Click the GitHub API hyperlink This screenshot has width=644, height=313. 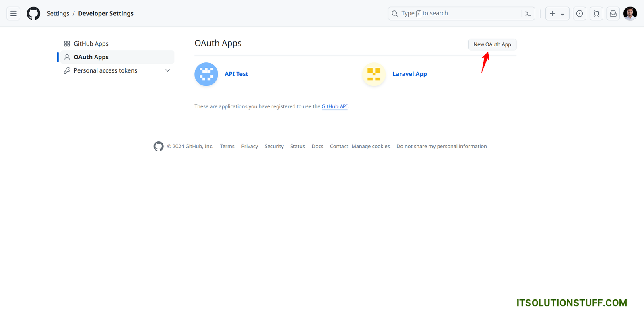coord(334,106)
